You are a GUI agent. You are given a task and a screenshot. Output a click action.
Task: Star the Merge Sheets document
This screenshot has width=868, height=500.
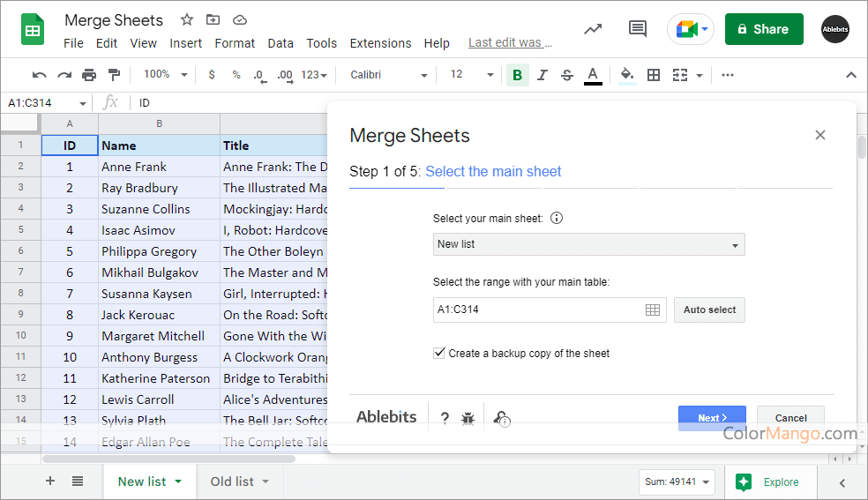tap(187, 20)
